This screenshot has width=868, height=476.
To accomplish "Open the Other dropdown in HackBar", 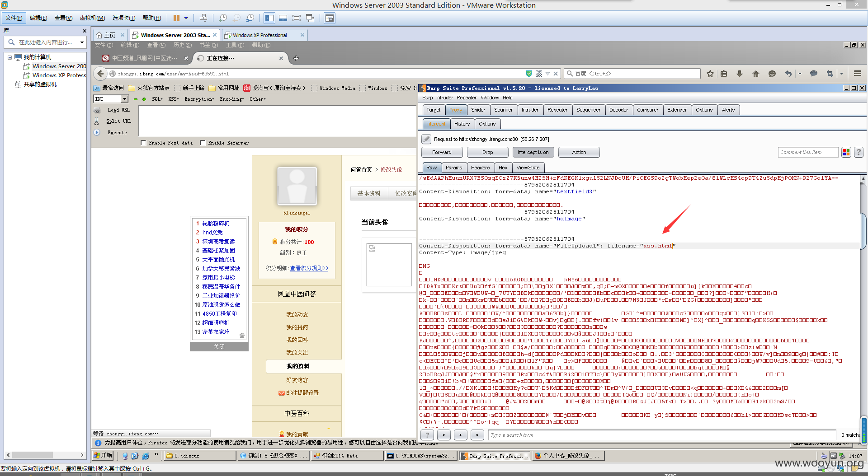I will click(258, 99).
